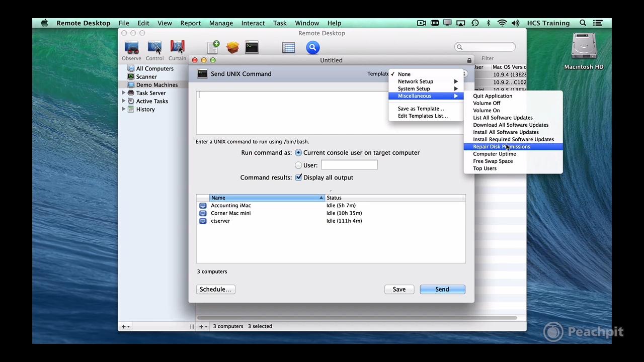This screenshot has height=362, width=644.
Task: Click the Install Packages box icon
Action: pyautogui.click(x=232, y=48)
